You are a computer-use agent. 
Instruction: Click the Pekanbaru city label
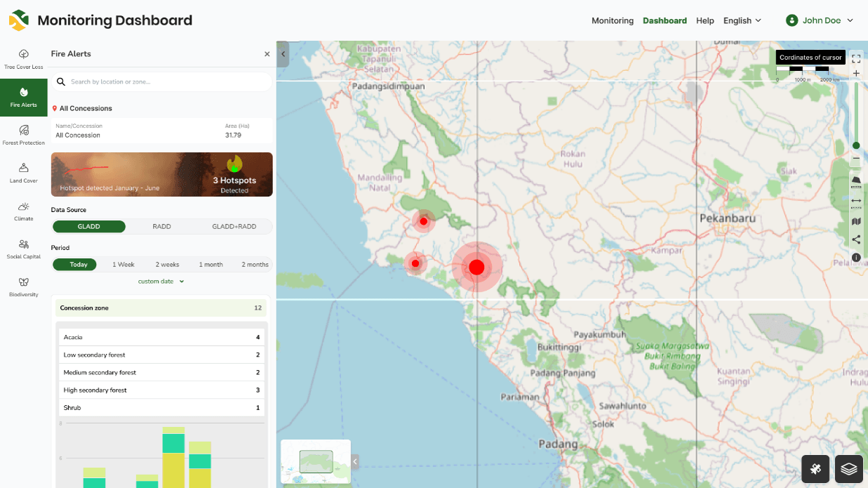coord(728,218)
